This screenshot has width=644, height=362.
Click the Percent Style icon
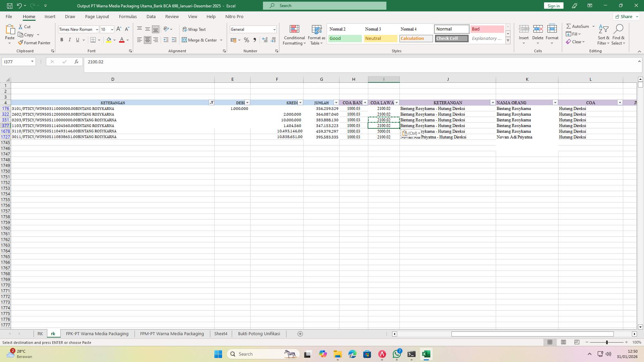tap(247, 40)
